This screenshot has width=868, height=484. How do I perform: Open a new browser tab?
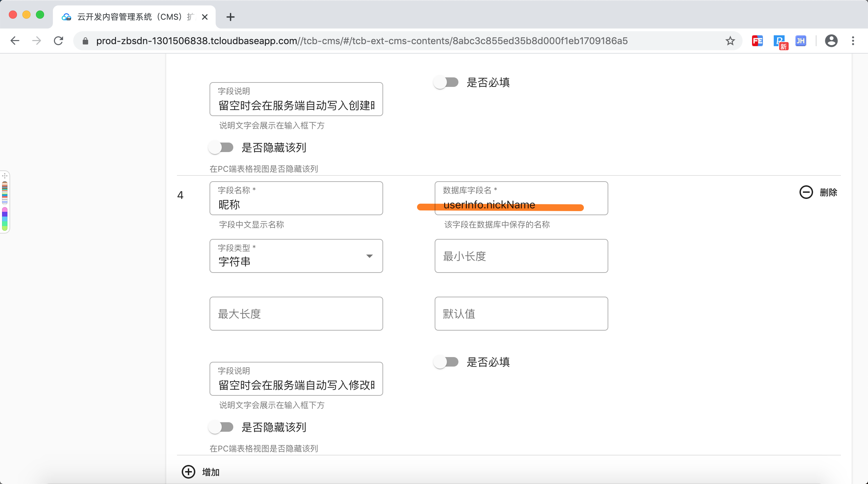coord(230,17)
